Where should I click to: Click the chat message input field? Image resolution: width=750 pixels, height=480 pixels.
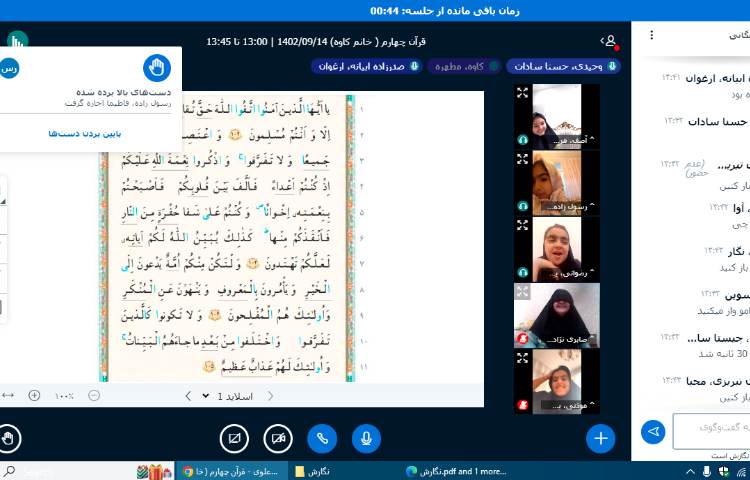tap(711, 431)
